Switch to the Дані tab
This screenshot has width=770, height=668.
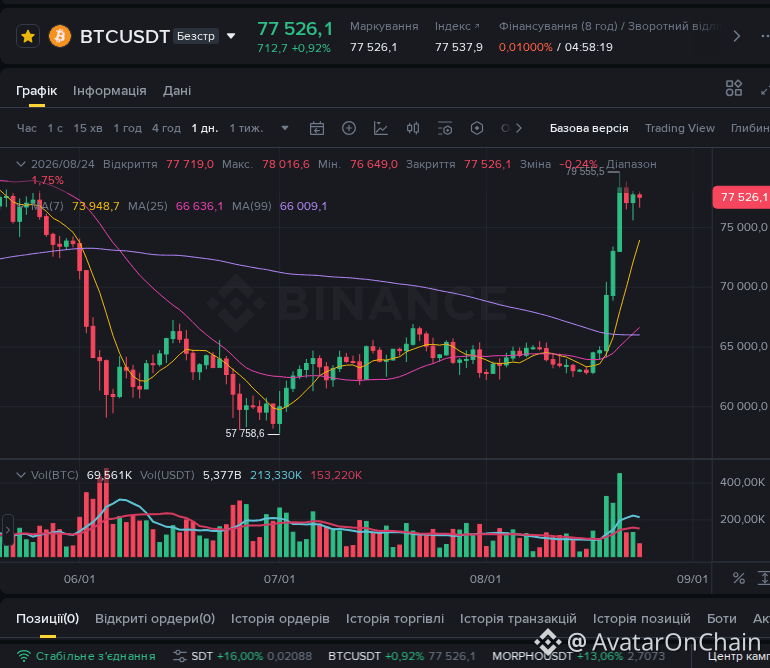[x=177, y=91]
